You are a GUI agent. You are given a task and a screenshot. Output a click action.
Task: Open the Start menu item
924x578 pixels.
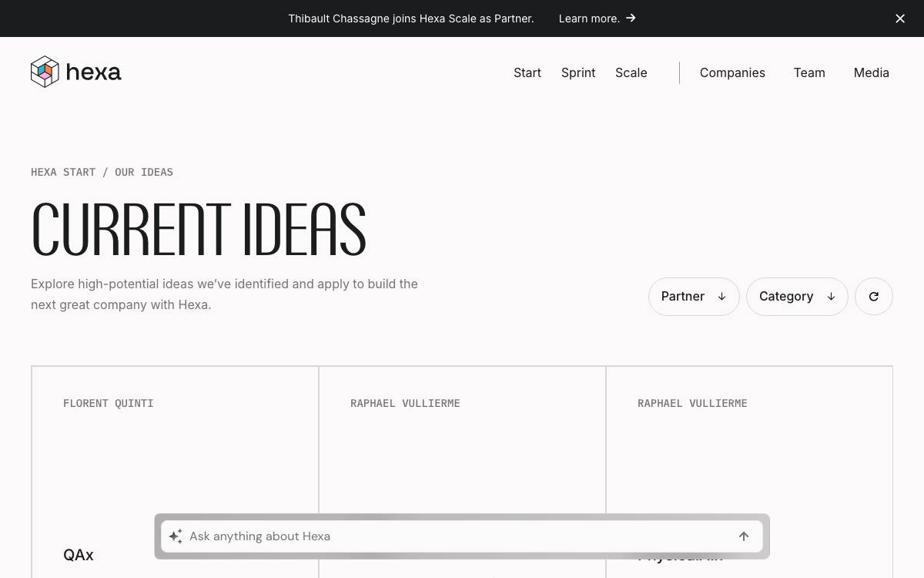pos(527,72)
